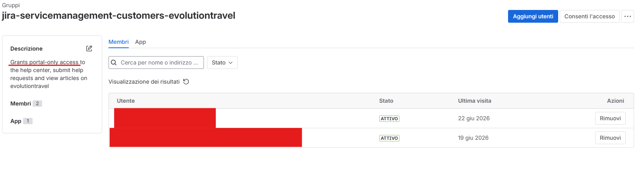Viewport: 644px width, 176px height.
Task: Go back via the Gruppi breadcrumb
Action: click(11, 5)
